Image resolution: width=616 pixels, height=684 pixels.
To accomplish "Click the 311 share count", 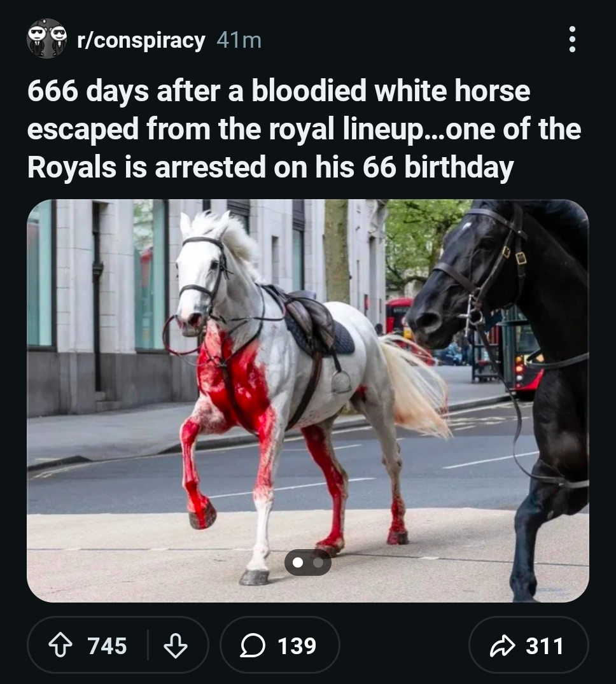I will click(x=545, y=646).
